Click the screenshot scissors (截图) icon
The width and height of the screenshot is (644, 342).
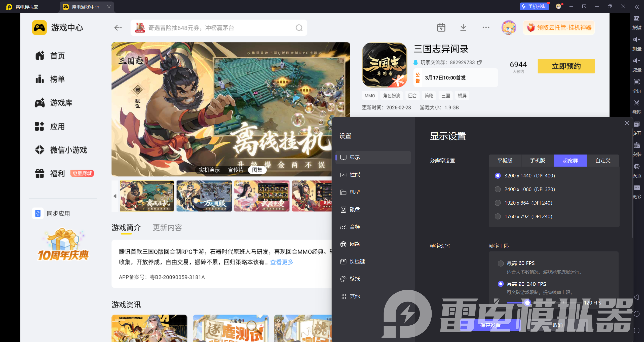636,103
